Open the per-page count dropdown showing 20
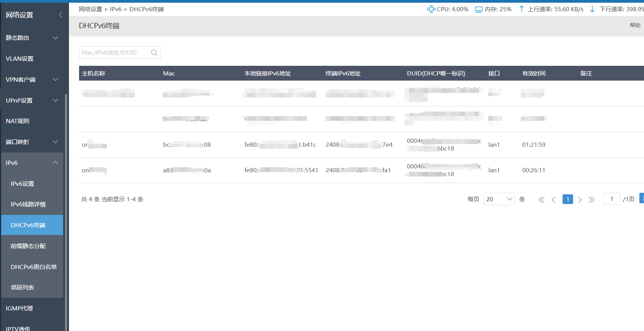 499,199
